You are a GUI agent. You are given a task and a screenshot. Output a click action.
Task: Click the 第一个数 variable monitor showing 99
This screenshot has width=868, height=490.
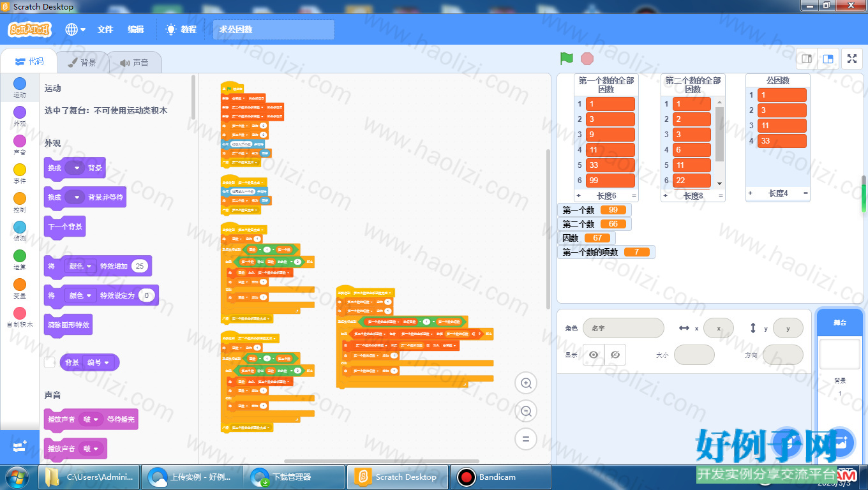tap(594, 210)
